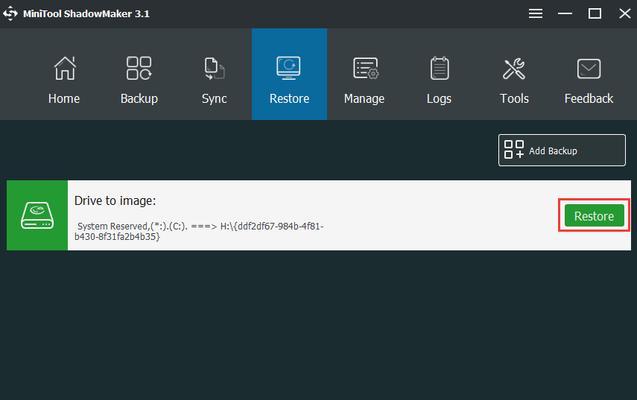
Task: Click the green Restore button
Action: coord(594,216)
